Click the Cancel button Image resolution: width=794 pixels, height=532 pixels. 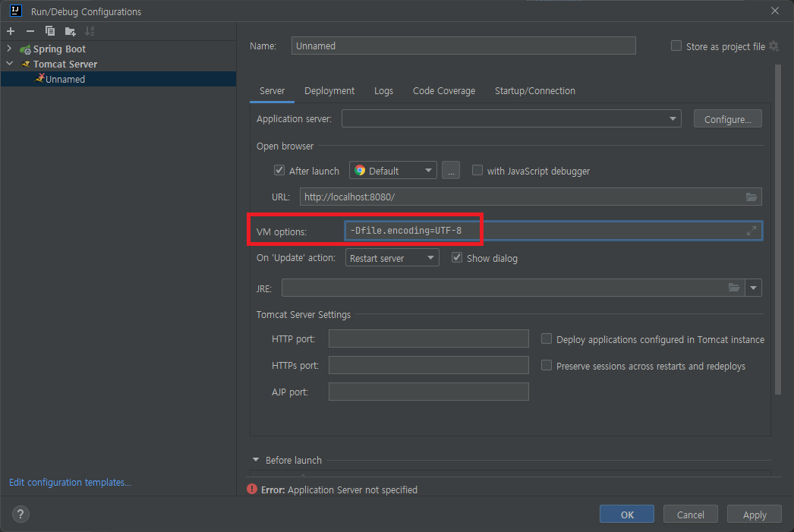click(x=690, y=515)
